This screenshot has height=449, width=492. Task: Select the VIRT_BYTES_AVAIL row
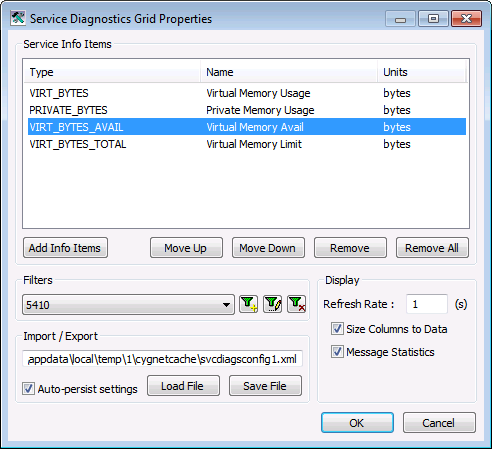point(247,127)
